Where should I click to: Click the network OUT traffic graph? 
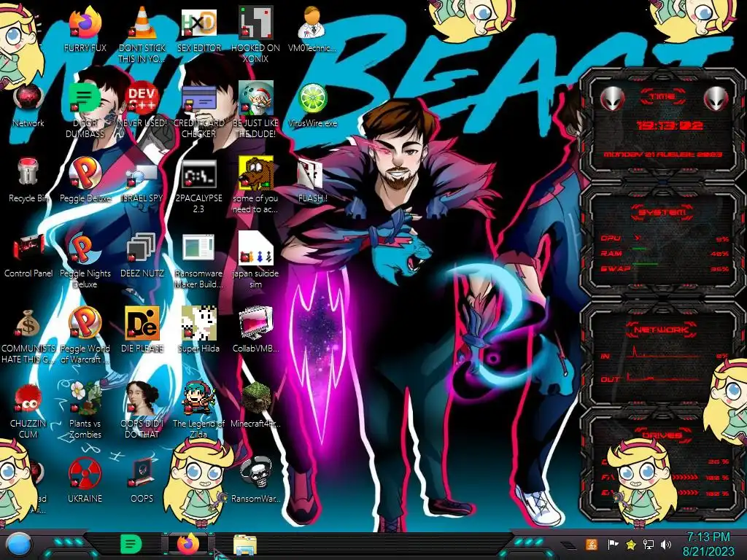coord(663,377)
